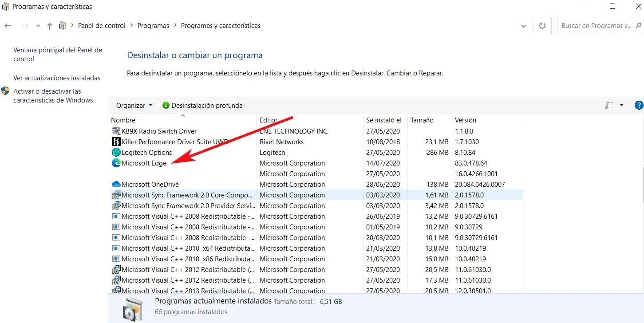
Task: Change list view using the views icon
Action: 608,105
